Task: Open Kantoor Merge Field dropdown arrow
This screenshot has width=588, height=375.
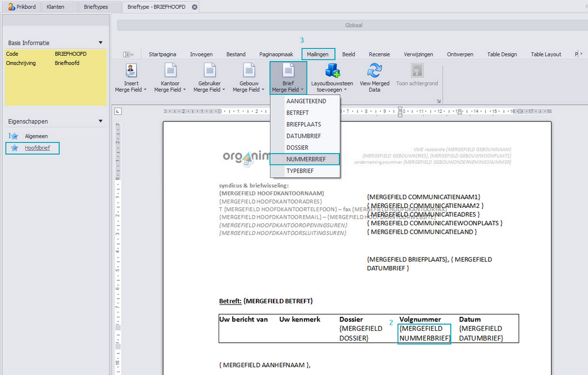Action: pos(185,90)
